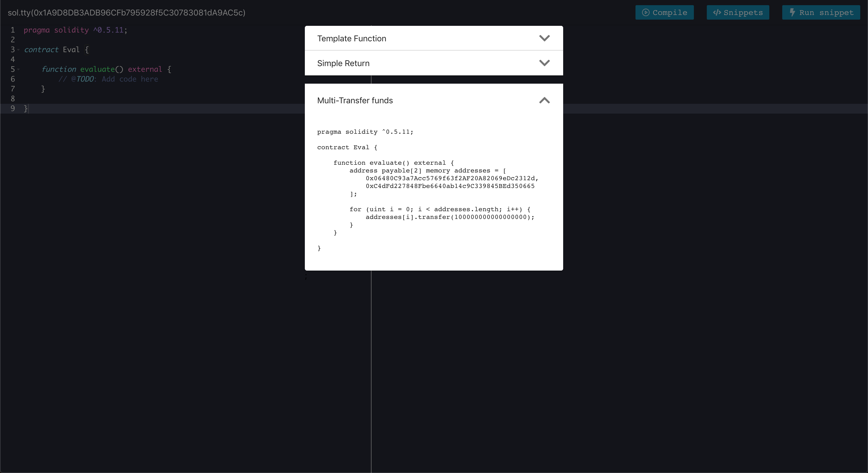Screen dimensions: 868x473
Task: Toggle fold arrow on function evaluate line
Action: coord(19,69)
